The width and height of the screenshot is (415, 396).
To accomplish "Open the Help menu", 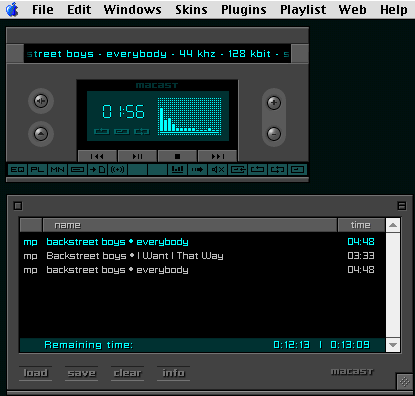I will coord(394,10).
